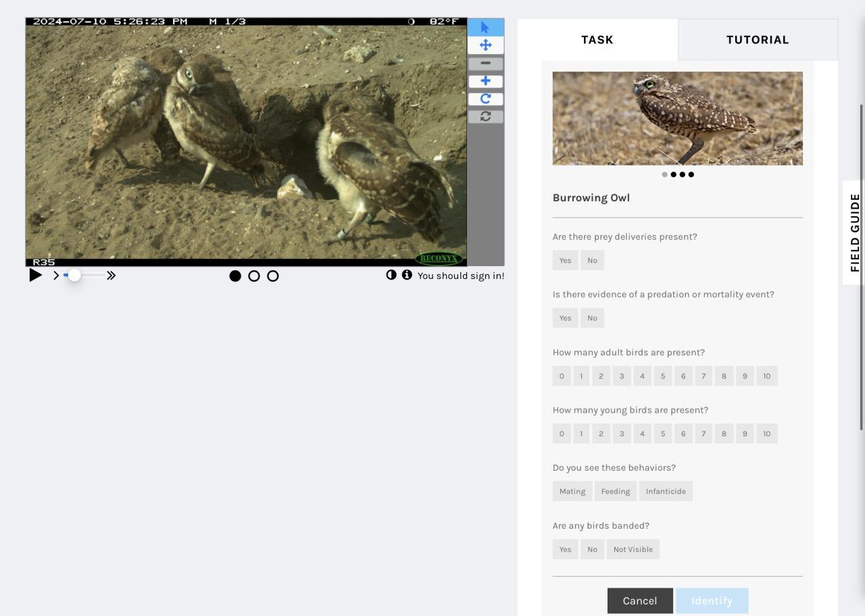Play the image sequence
The height and width of the screenshot is (616, 865).
pyautogui.click(x=36, y=275)
